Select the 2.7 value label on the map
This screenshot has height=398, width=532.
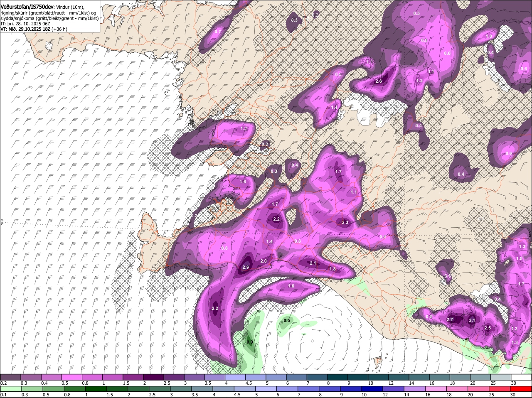tap(450, 319)
